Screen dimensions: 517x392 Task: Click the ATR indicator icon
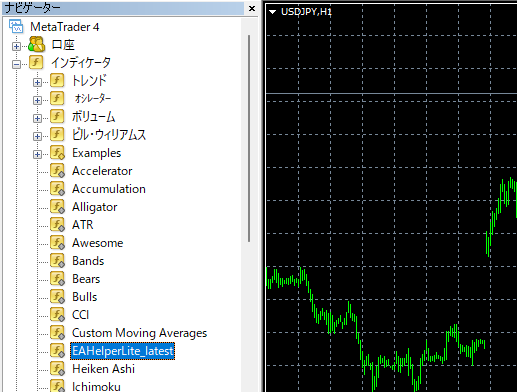57,225
